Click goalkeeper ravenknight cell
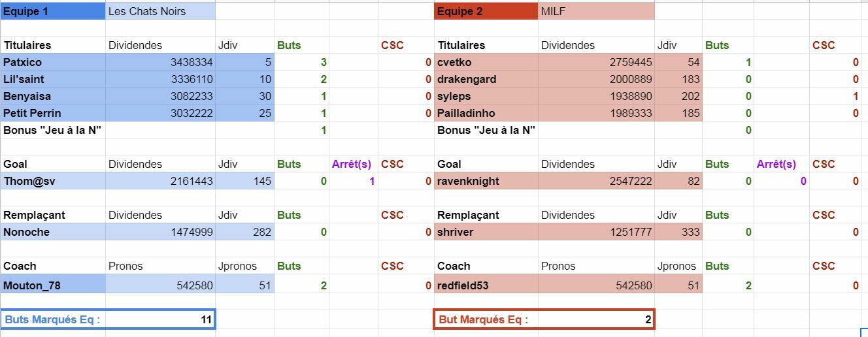This screenshot has height=337, width=868. [486, 181]
